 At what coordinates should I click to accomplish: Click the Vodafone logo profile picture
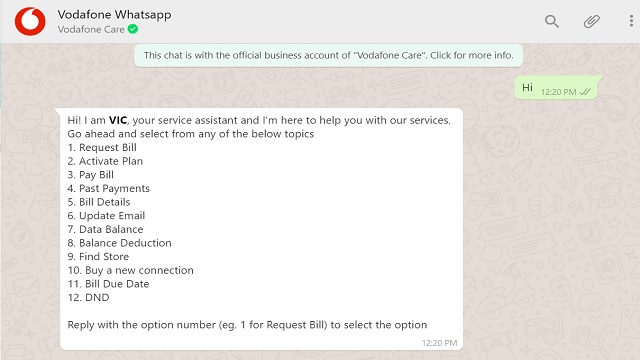click(30, 21)
